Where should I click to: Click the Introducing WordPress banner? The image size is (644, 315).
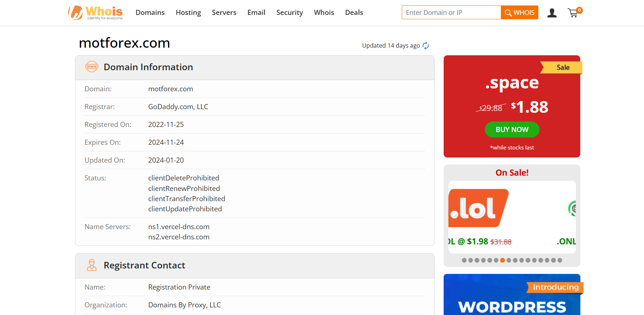pos(512,295)
